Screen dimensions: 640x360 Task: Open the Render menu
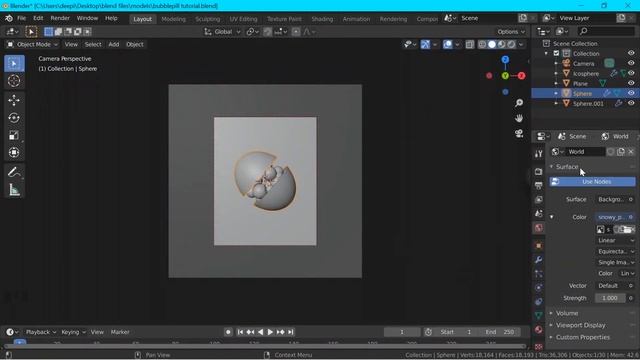(x=60, y=18)
